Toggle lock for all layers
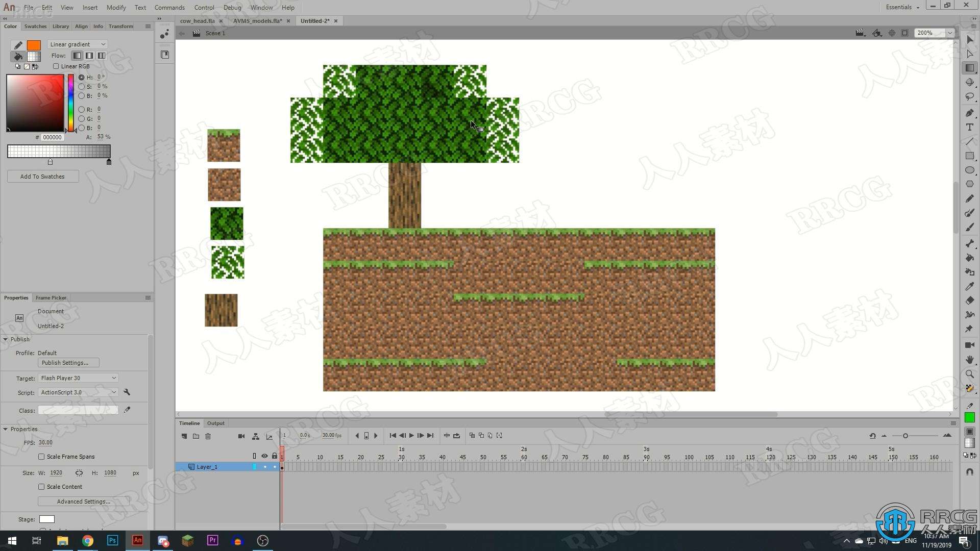 (275, 456)
